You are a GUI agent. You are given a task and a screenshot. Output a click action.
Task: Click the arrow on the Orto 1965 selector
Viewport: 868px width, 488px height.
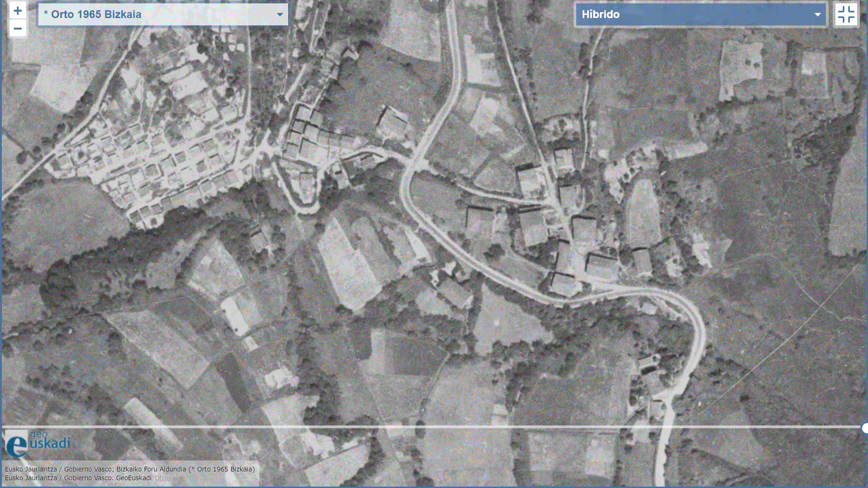[x=280, y=14]
